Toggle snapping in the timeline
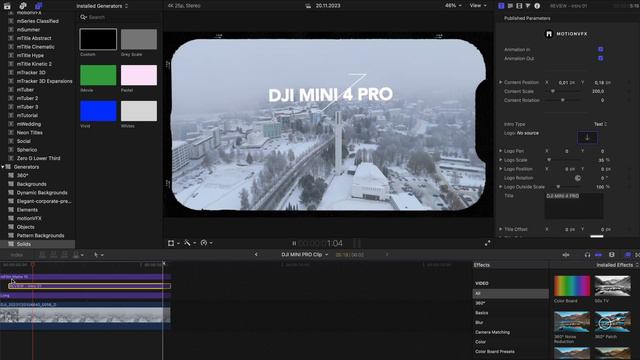This screenshot has height=360, width=640. 598,255
